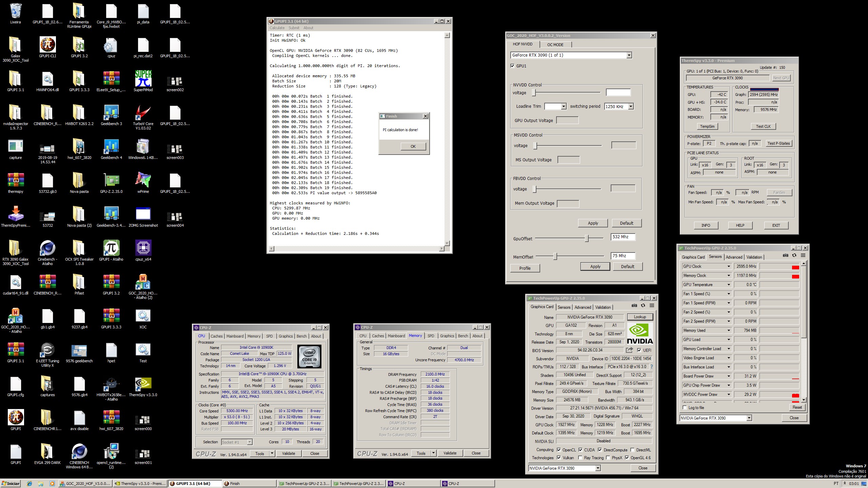Open the GPU Clock sensor dropdown

tap(729, 266)
